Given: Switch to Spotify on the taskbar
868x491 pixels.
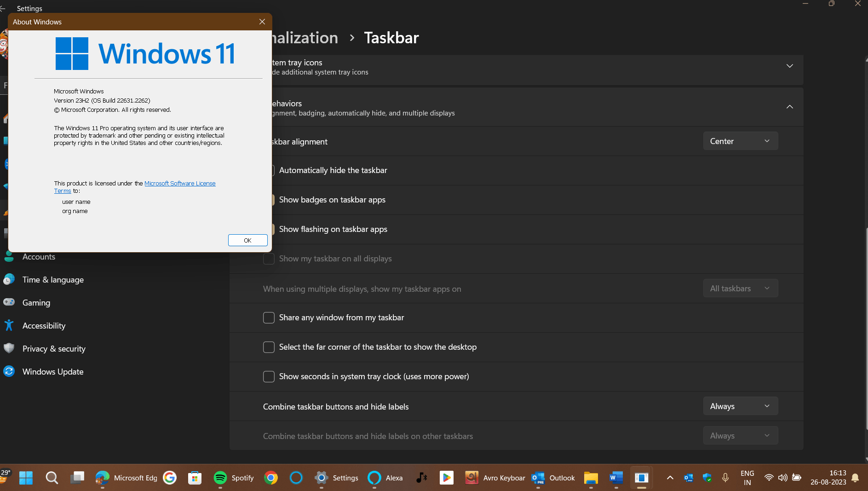Looking at the screenshot, I should coord(234,478).
